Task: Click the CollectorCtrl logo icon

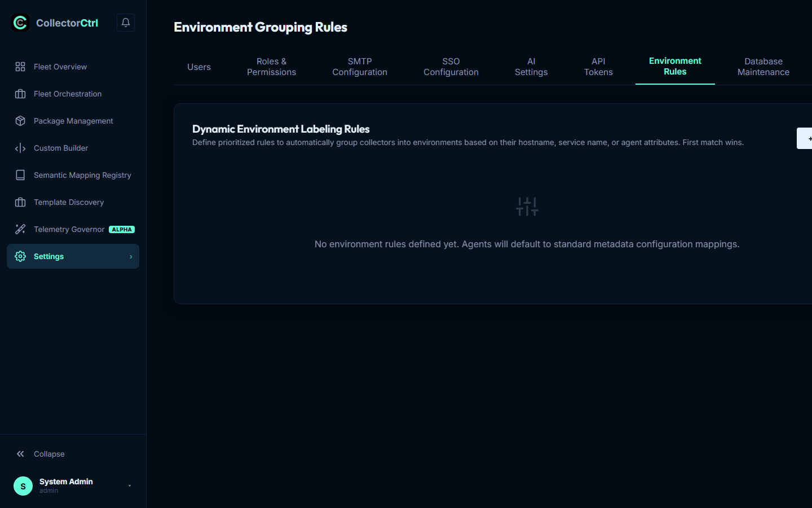Action: (x=20, y=23)
